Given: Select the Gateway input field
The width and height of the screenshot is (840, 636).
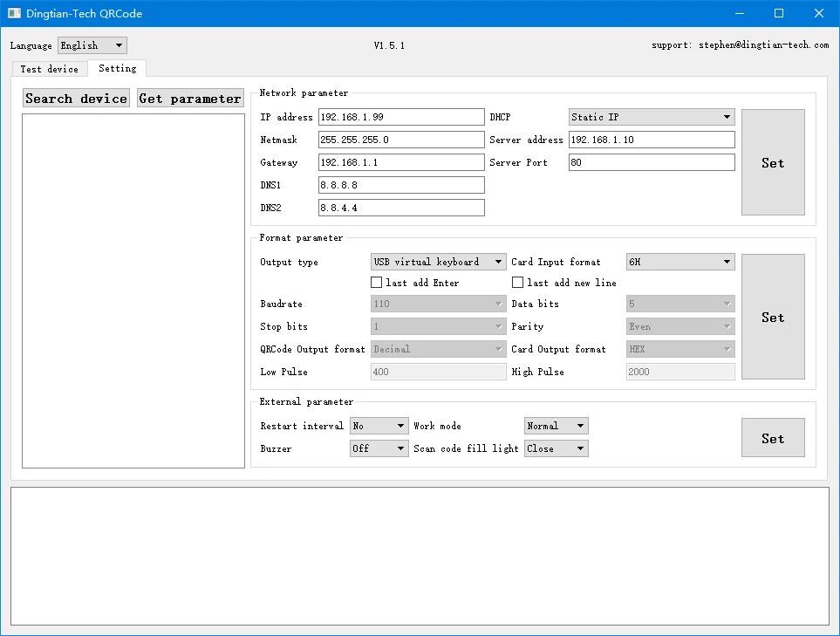Looking at the screenshot, I should pyautogui.click(x=401, y=162).
